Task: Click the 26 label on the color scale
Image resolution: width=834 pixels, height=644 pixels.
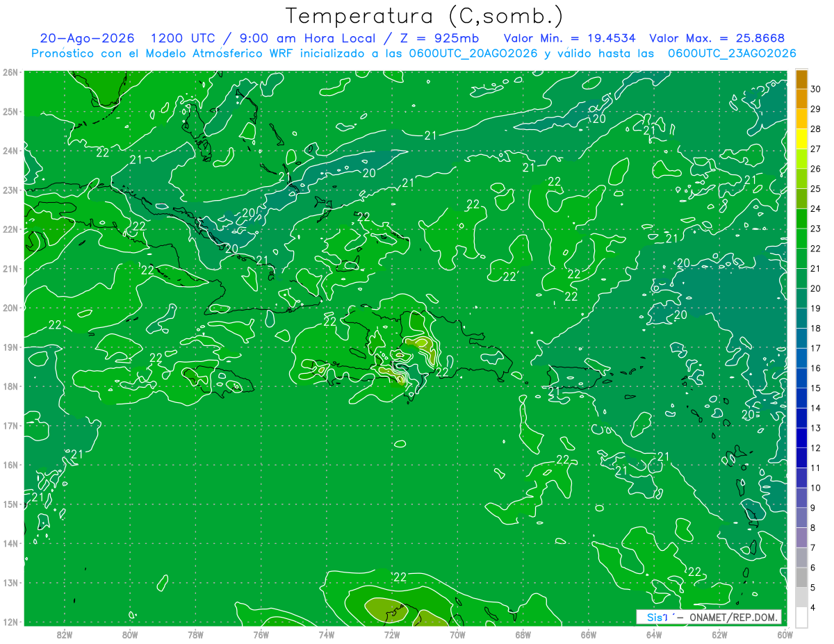Action: coord(816,169)
